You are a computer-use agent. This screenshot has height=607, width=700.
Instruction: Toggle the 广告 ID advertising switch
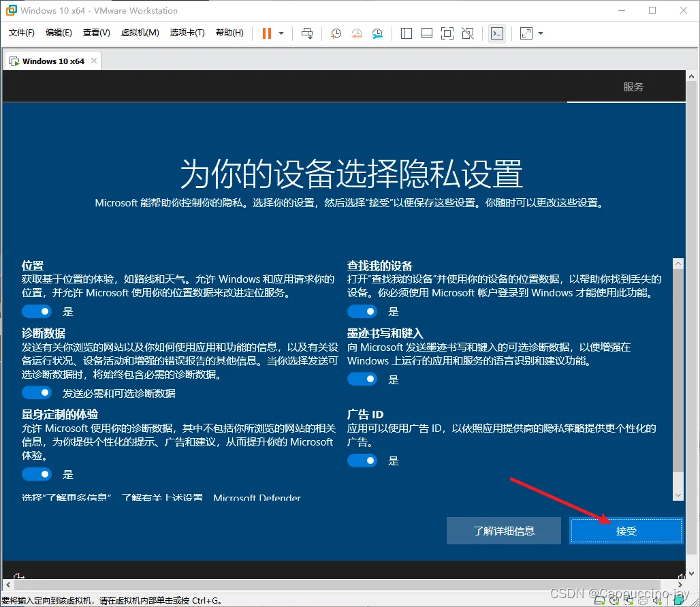(x=362, y=461)
